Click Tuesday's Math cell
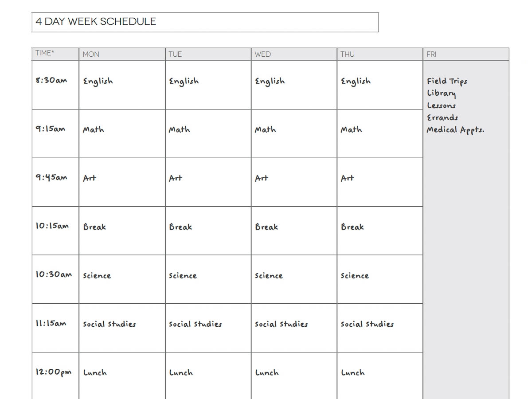This screenshot has width=532, height=399. (208, 133)
